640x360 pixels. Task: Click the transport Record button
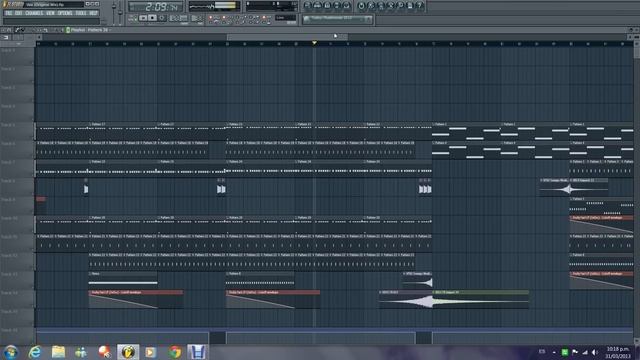click(x=162, y=18)
